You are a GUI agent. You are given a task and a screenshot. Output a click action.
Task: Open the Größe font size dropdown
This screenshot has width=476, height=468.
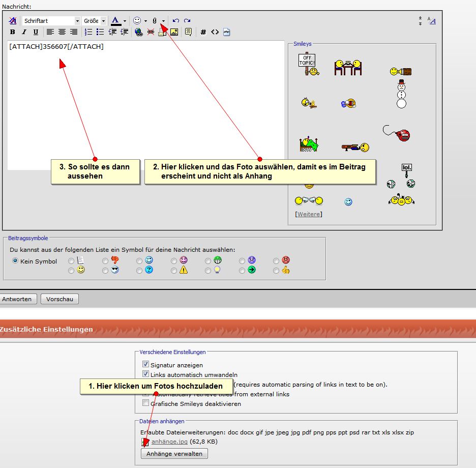pos(95,21)
